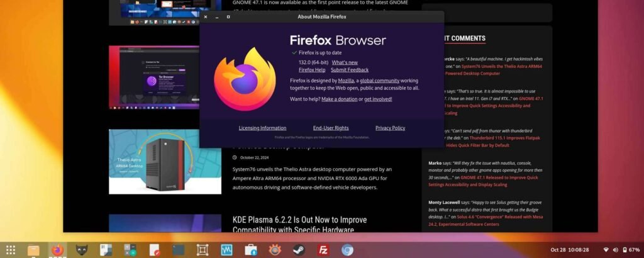Launch the Calculator from the dock
644x258 pixels.
(130, 250)
